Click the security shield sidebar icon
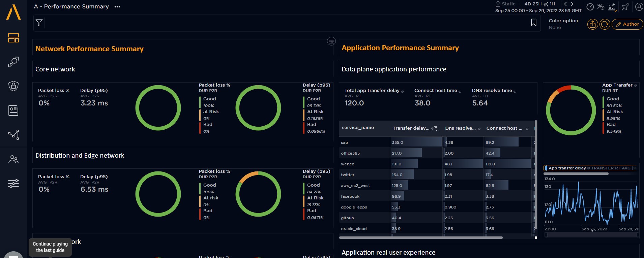The width and height of the screenshot is (644, 258). tap(13, 86)
